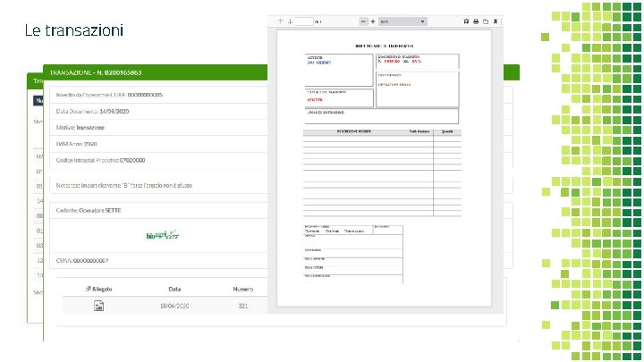Click the Codice Intrastat Prodotto 07020000 row

pos(158,161)
